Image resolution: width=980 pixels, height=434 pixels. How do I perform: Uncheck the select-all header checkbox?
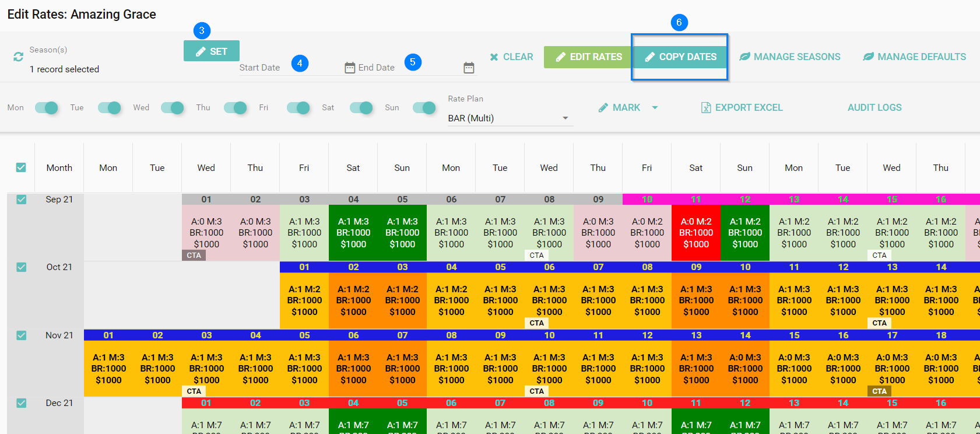click(x=21, y=167)
